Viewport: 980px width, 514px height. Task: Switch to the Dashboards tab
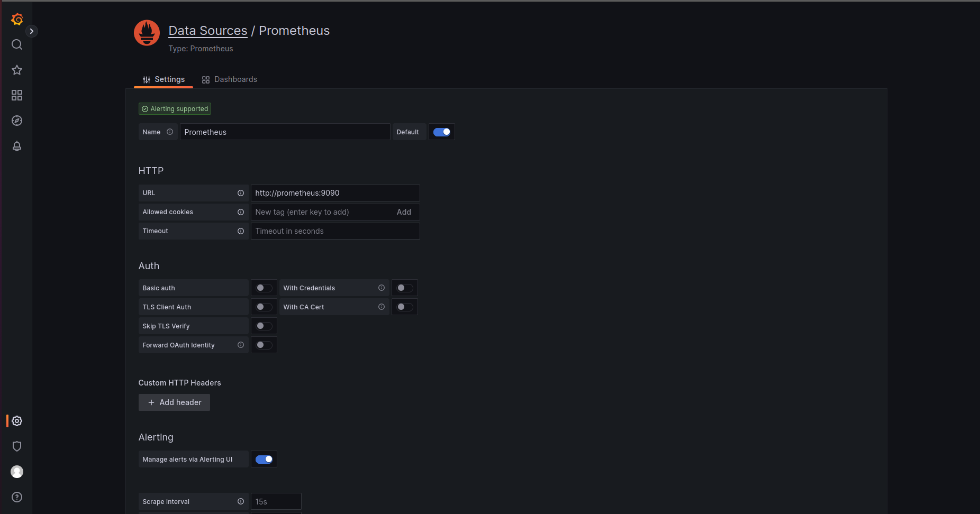[x=229, y=79]
